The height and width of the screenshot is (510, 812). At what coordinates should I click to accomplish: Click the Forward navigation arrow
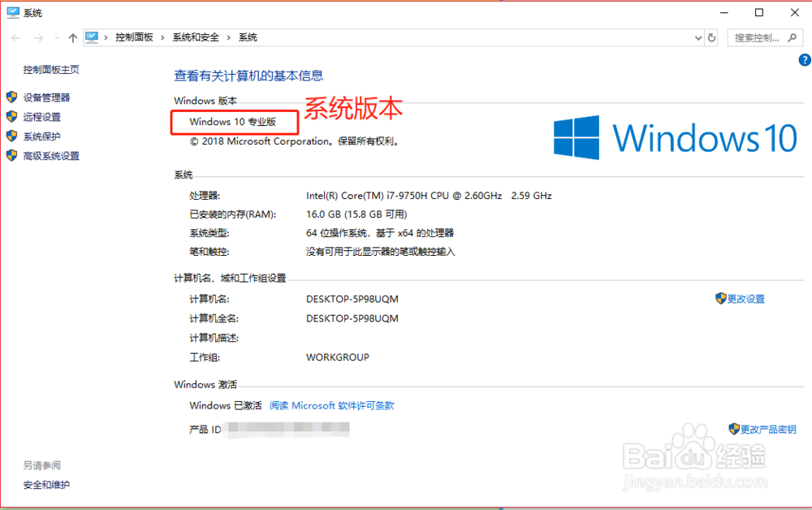click(x=38, y=38)
